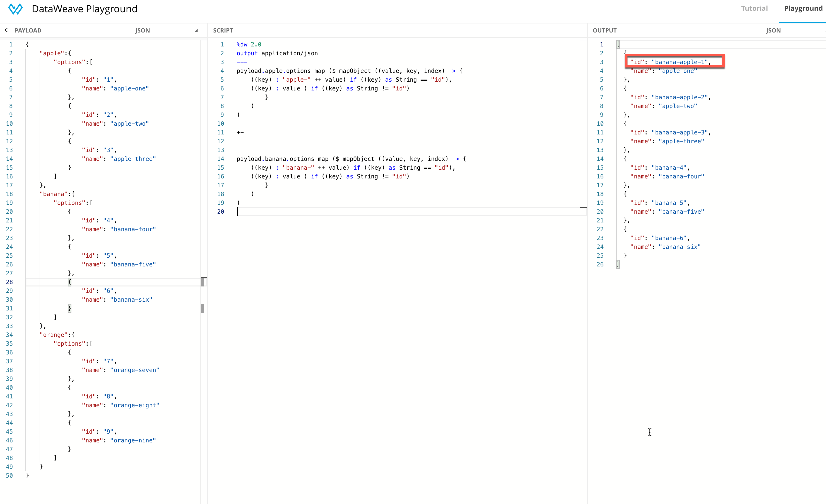Image resolution: width=826 pixels, height=504 pixels.
Task: Click the DataWeave logo icon
Action: click(15, 9)
